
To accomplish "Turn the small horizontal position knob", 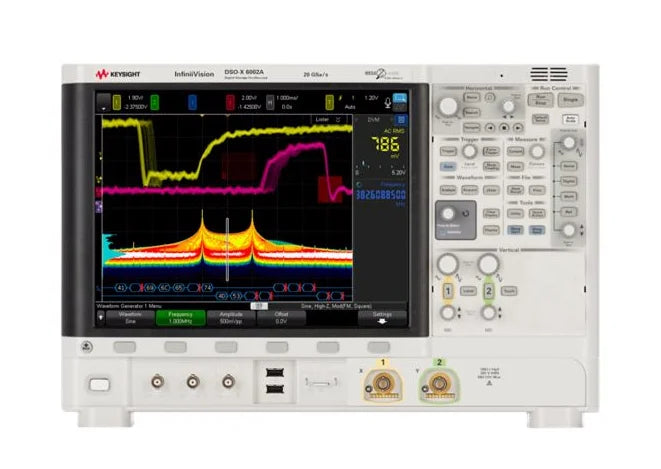I will [x=508, y=106].
